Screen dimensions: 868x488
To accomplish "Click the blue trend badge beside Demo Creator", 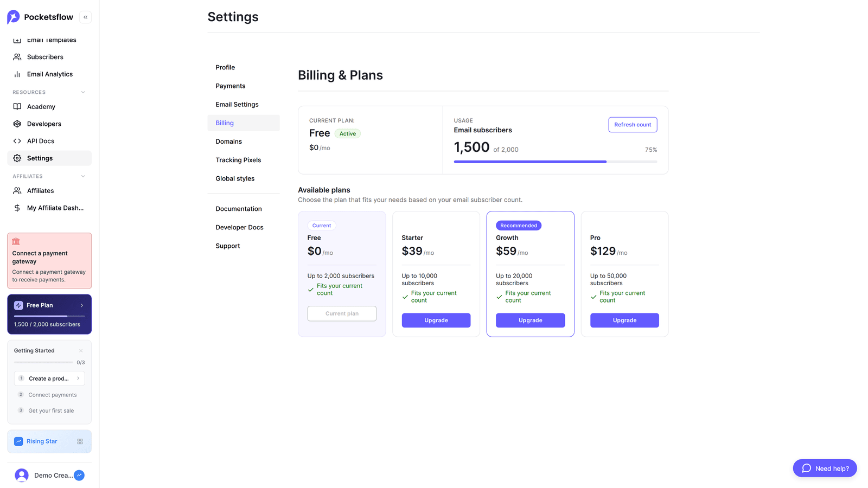I will [79, 476].
